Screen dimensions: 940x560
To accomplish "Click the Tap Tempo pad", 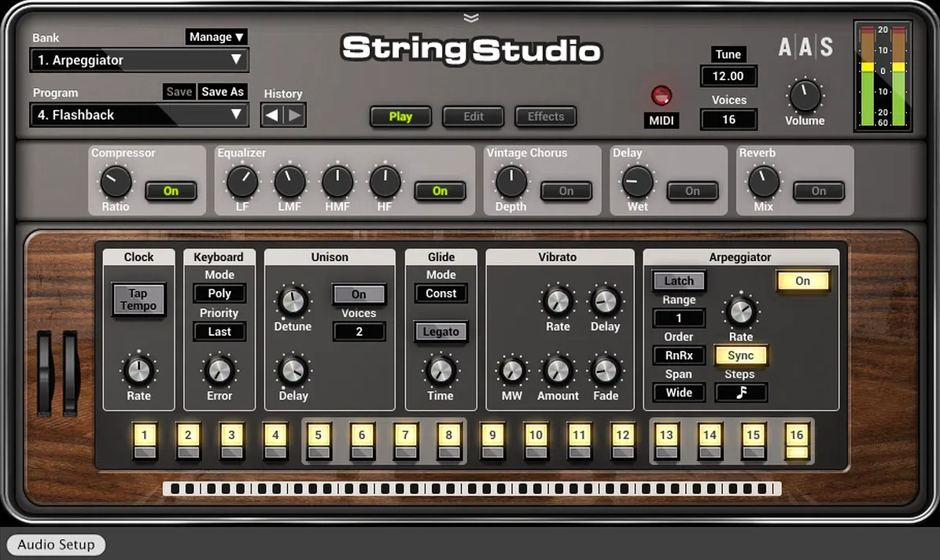I will 138,299.
